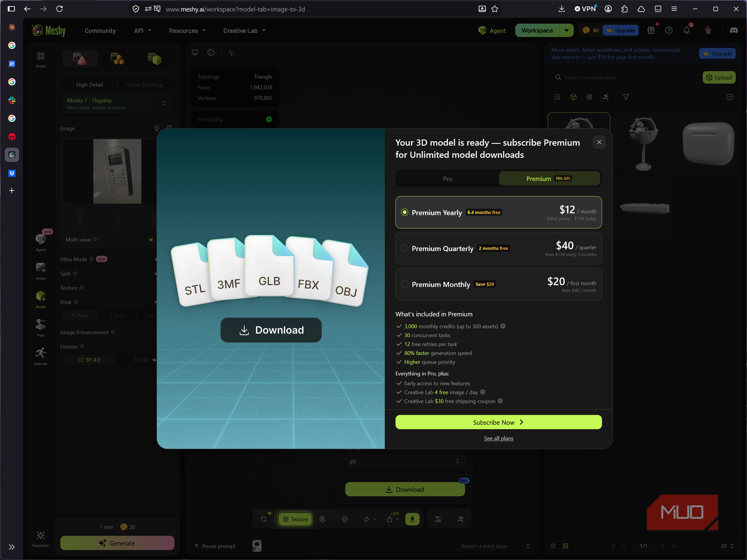Screen dimensions: 747x560
Task: Open Model tool in the left sidebar
Action: (x=41, y=299)
